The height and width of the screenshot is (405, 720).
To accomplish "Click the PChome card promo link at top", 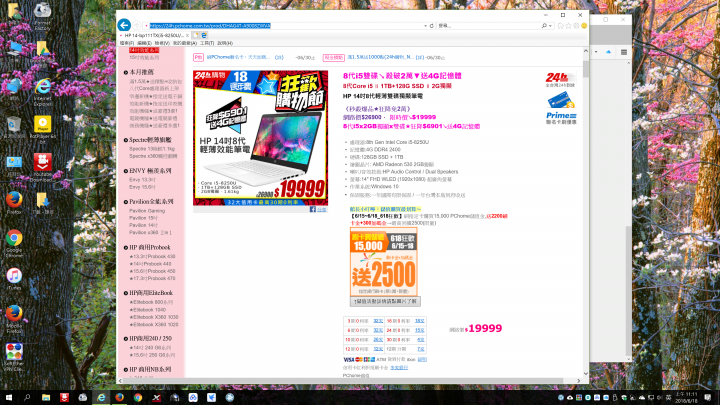I will tap(238, 57).
